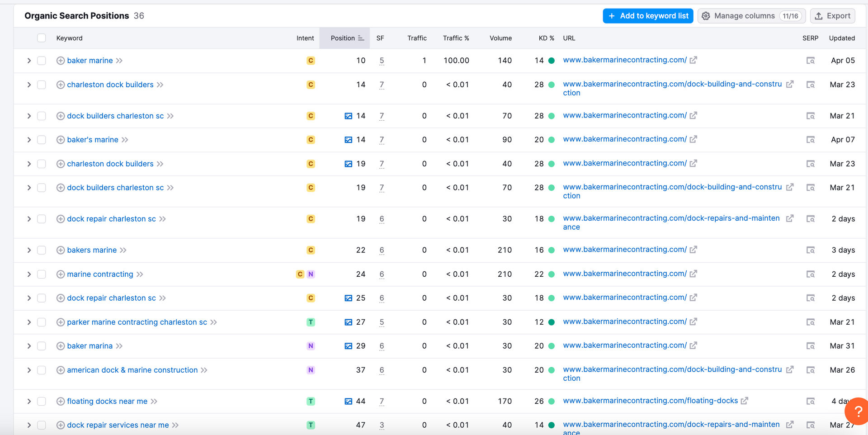Check the baker's marine row checkbox

pyautogui.click(x=42, y=140)
